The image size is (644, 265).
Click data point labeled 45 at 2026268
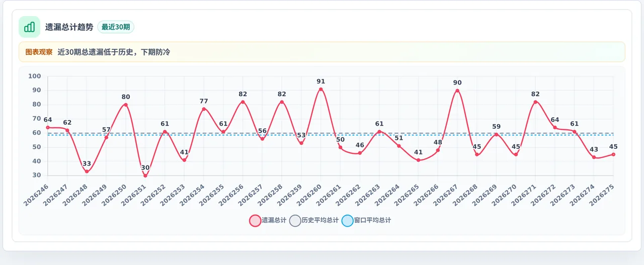[x=477, y=154]
